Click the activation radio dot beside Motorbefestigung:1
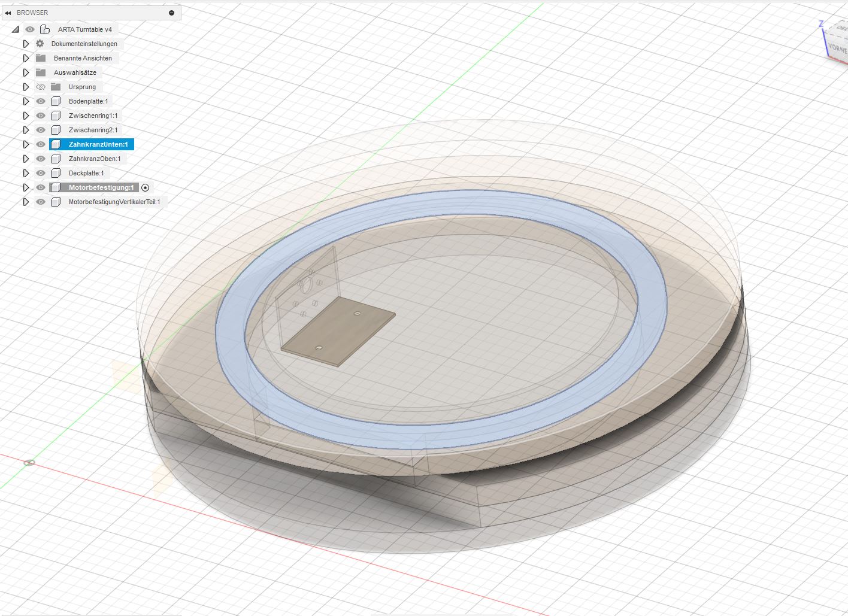This screenshot has width=848, height=616. point(145,187)
